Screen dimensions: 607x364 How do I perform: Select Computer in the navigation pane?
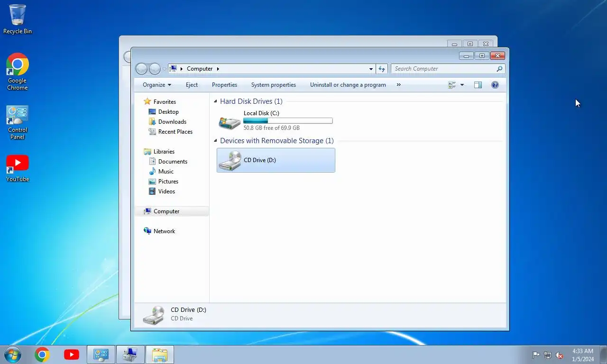coord(172,211)
